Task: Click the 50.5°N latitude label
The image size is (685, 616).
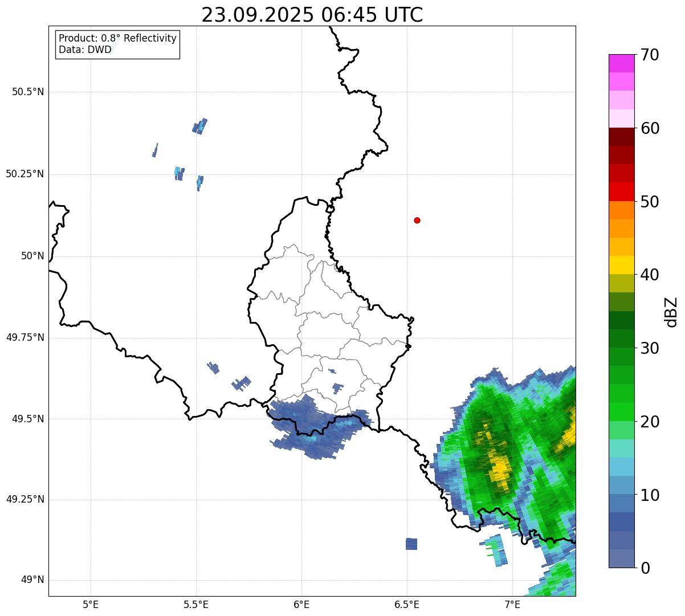Action: point(28,92)
